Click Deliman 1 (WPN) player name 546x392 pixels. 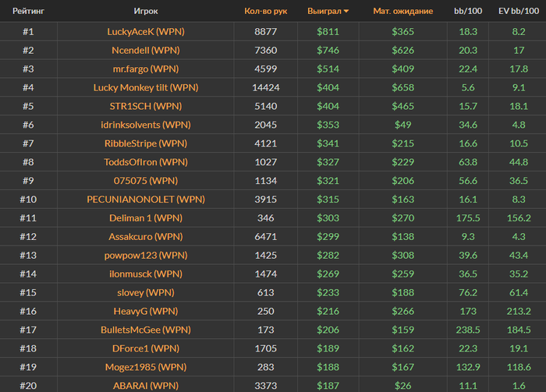click(146, 218)
